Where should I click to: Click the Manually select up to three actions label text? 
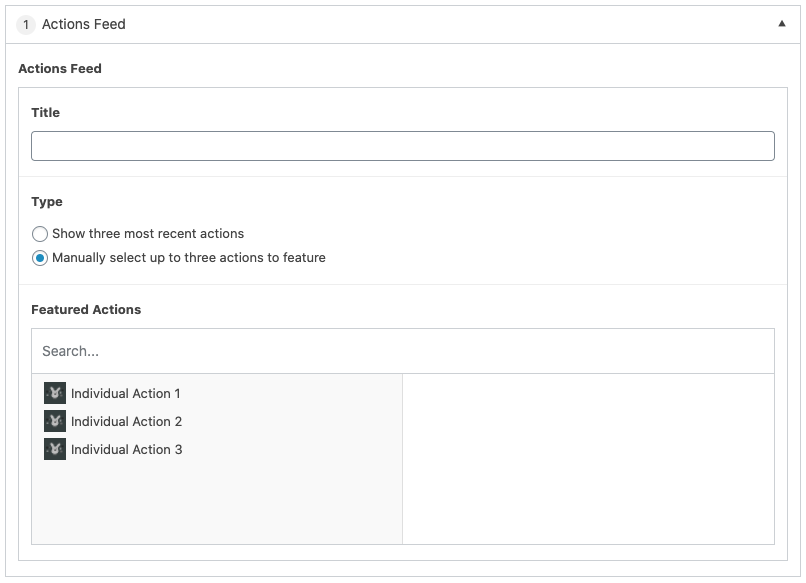pos(189,258)
